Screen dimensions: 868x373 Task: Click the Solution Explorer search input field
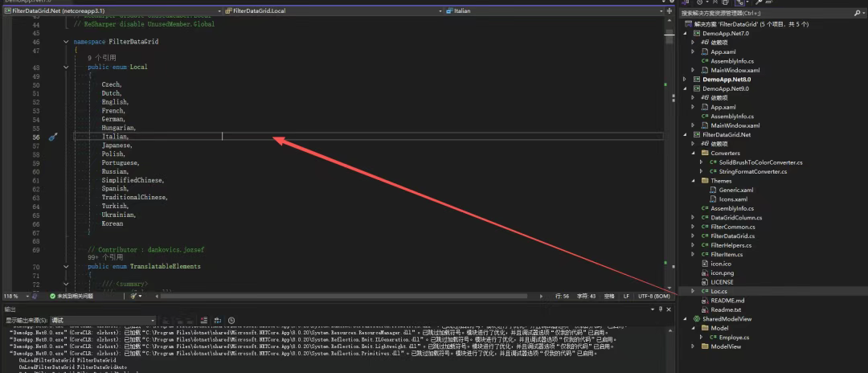[768, 13]
